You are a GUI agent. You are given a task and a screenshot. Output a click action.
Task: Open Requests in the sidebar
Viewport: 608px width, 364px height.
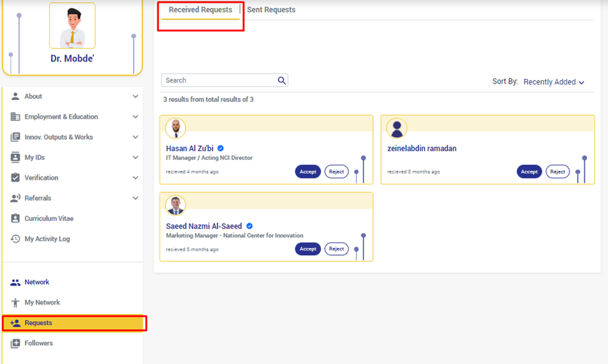[39, 323]
